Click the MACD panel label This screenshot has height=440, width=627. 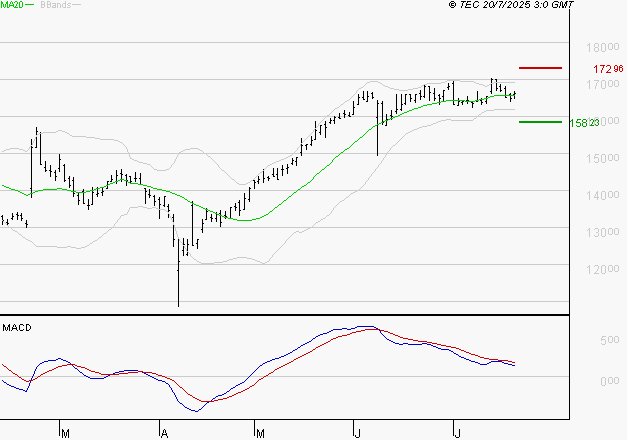[x=17, y=328]
